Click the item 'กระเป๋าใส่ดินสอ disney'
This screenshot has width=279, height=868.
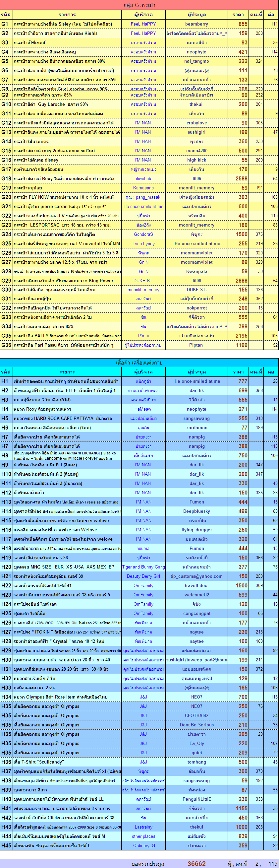tap(36, 160)
